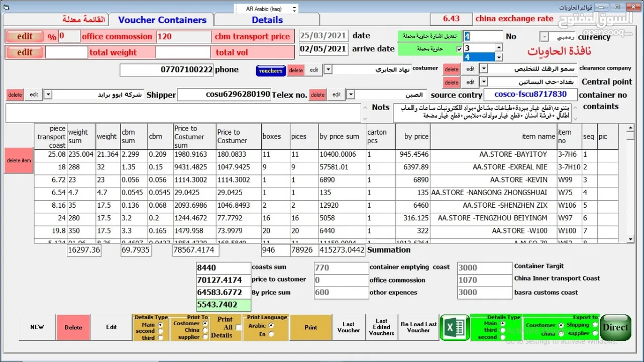Select Print To supplier radio
This screenshot has height=362, width=644.
pos(204,337)
